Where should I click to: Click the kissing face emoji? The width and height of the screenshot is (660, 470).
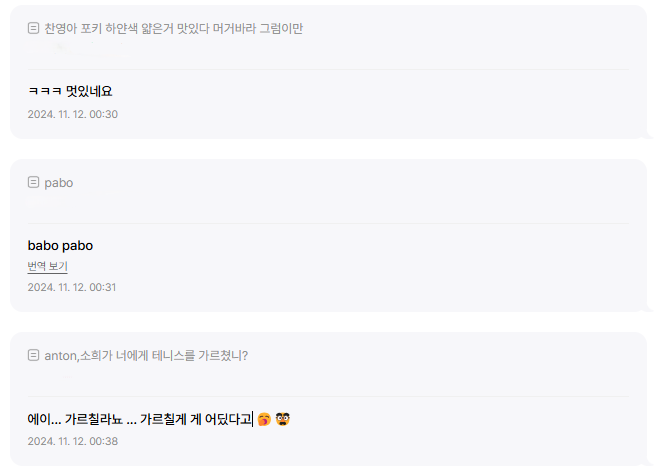[x=263, y=419]
